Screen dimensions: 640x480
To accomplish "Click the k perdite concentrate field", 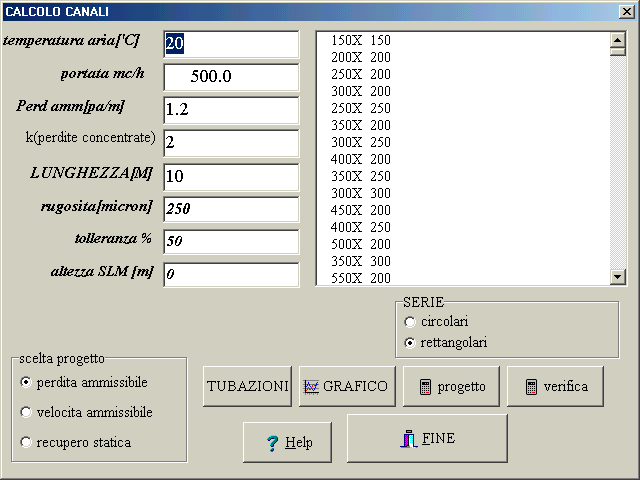I will [231, 143].
